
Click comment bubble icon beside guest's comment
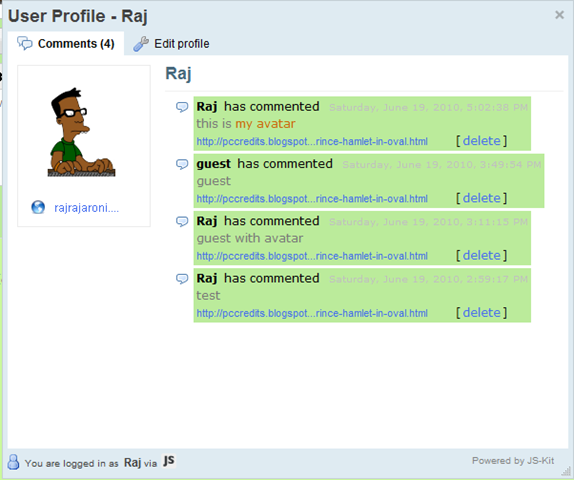[x=182, y=164]
